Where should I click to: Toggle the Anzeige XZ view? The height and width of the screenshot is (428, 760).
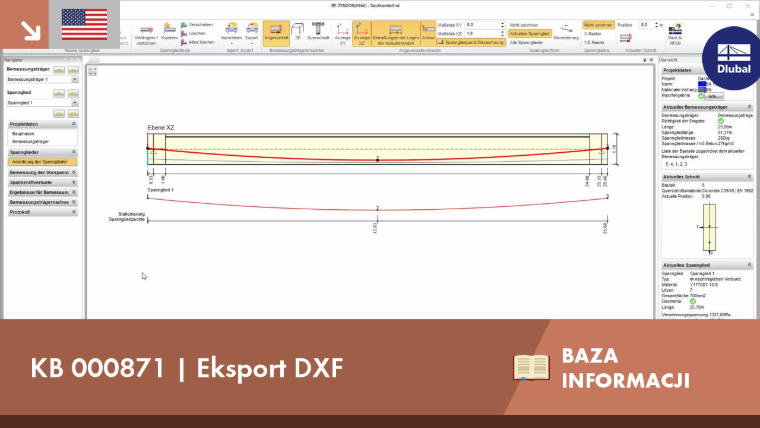click(362, 34)
